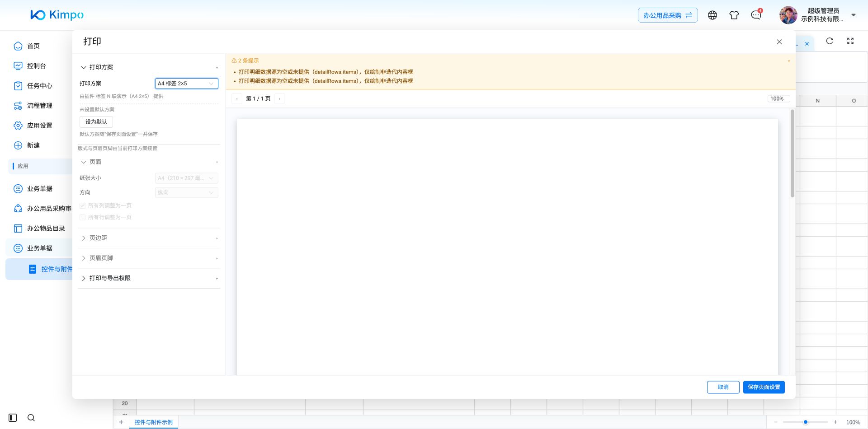Open the 控件与附件 sidebar item
The width and height of the screenshot is (868, 429).
coord(39,269)
